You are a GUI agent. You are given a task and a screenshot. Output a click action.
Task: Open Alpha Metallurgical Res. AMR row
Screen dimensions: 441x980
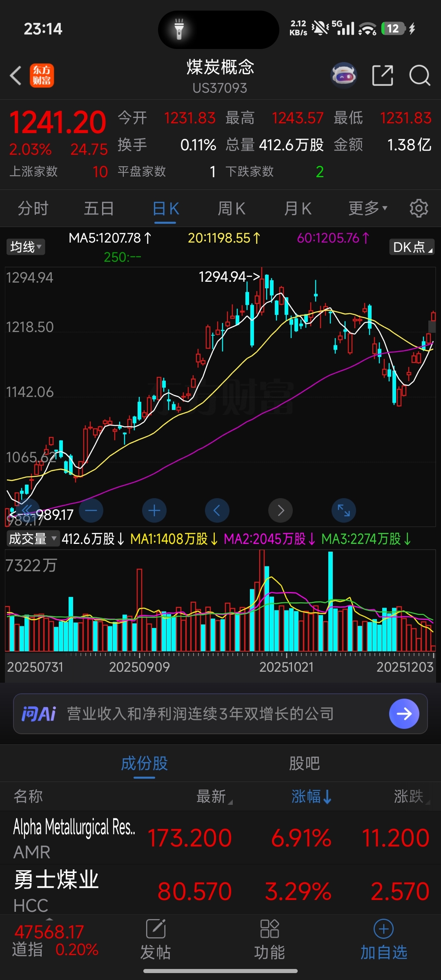click(x=220, y=837)
